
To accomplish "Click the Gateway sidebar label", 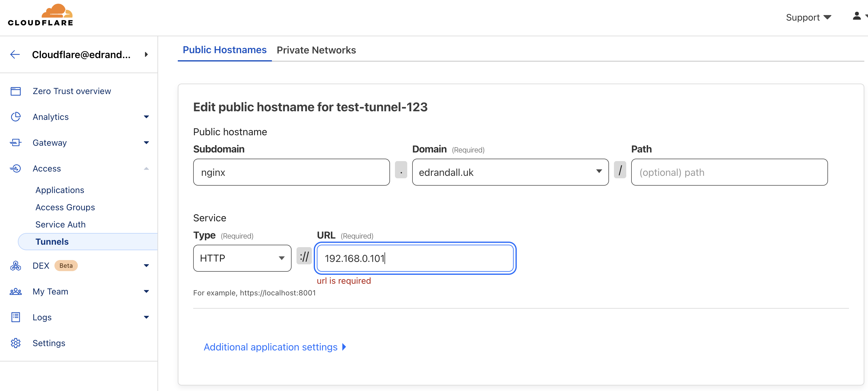I will (50, 143).
